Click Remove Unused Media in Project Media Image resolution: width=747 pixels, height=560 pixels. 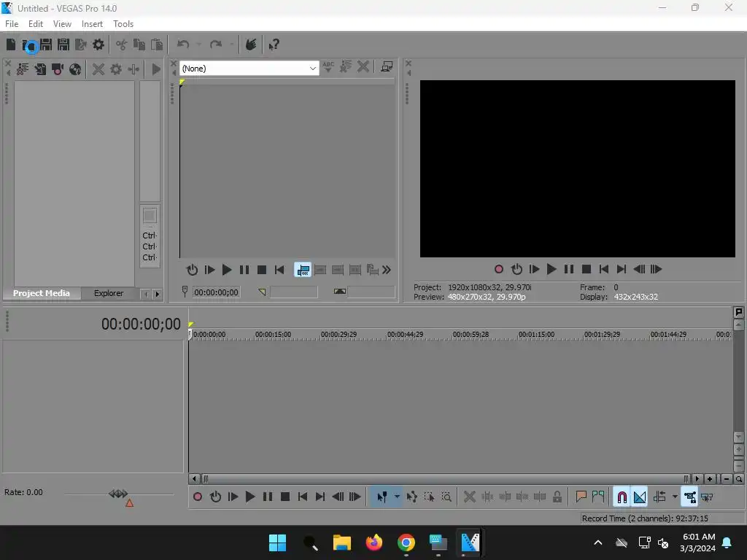[x=23, y=69]
